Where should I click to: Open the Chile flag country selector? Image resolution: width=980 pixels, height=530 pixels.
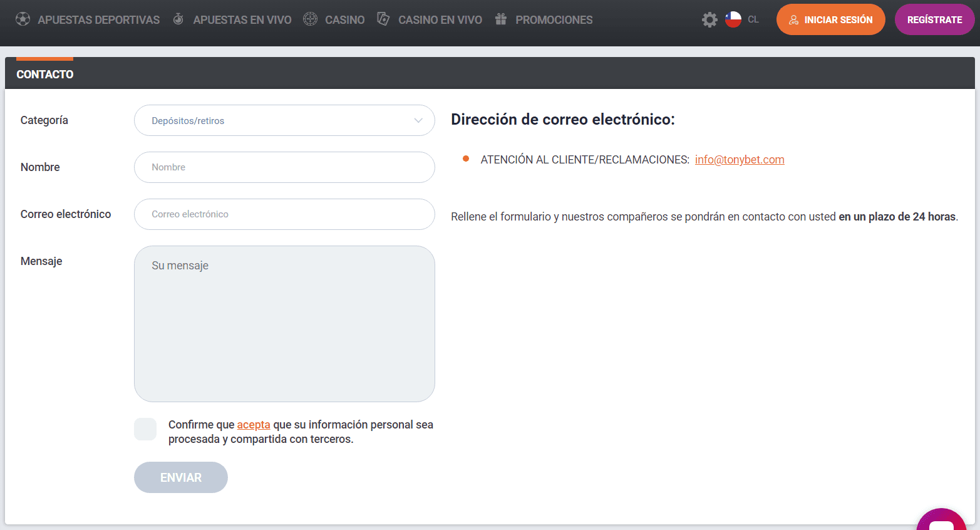click(x=733, y=19)
